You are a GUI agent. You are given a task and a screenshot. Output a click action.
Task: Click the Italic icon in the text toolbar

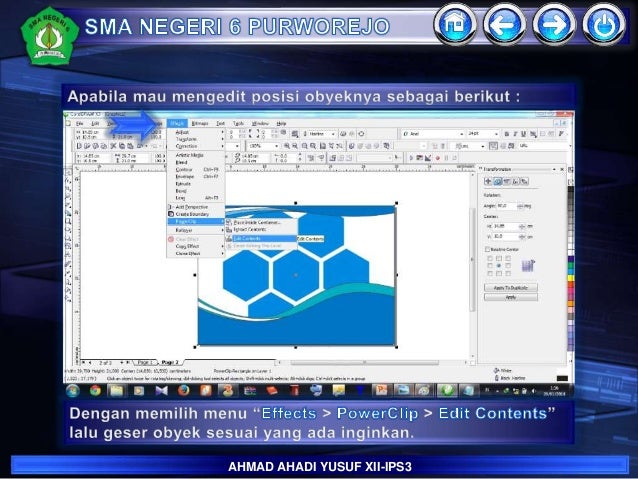pyautogui.click(x=515, y=134)
